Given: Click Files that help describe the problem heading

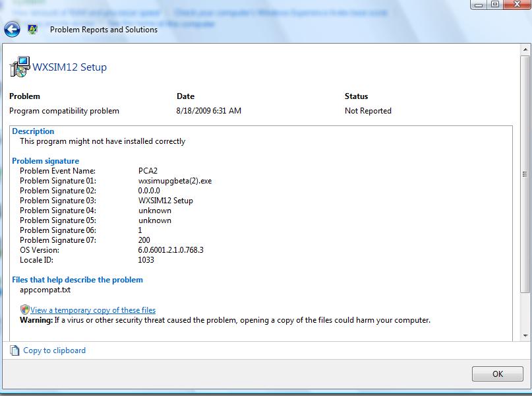Looking at the screenshot, I should pyautogui.click(x=77, y=279).
